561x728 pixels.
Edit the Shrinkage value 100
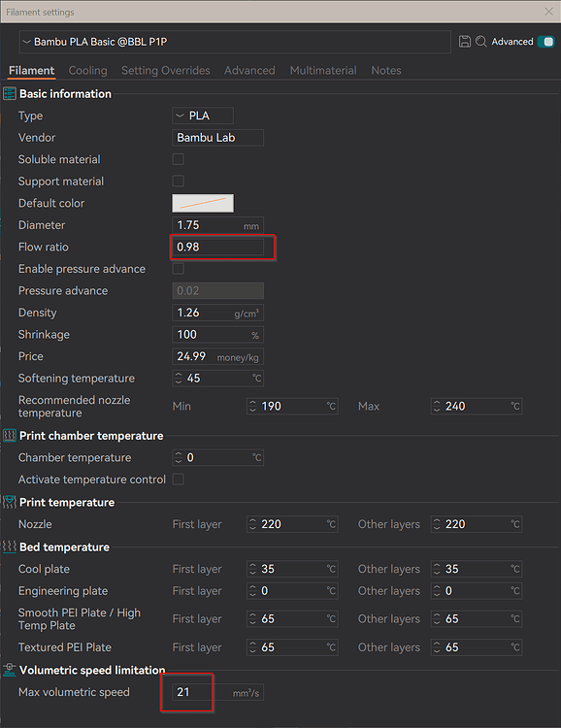click(217, 335)
